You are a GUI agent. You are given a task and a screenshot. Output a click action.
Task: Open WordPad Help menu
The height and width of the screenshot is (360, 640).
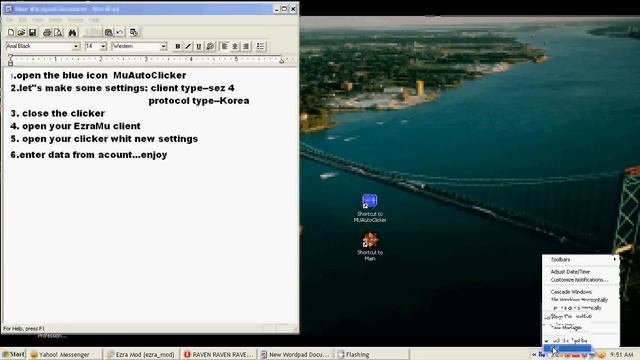[94, 20]
